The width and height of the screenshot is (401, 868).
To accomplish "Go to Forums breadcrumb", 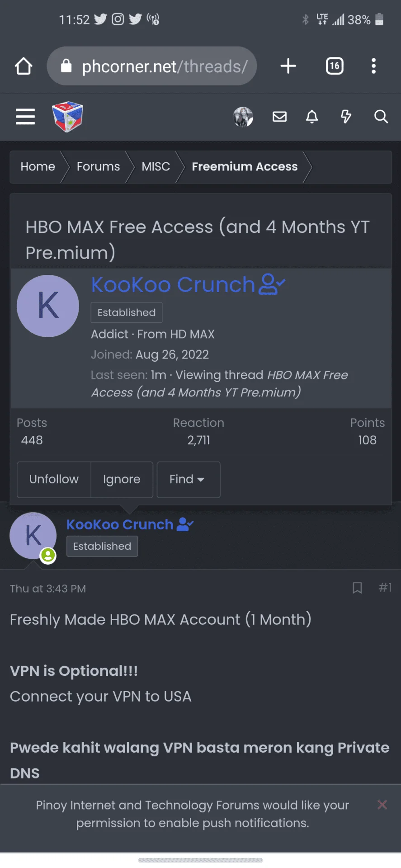I will click(98, 167).
